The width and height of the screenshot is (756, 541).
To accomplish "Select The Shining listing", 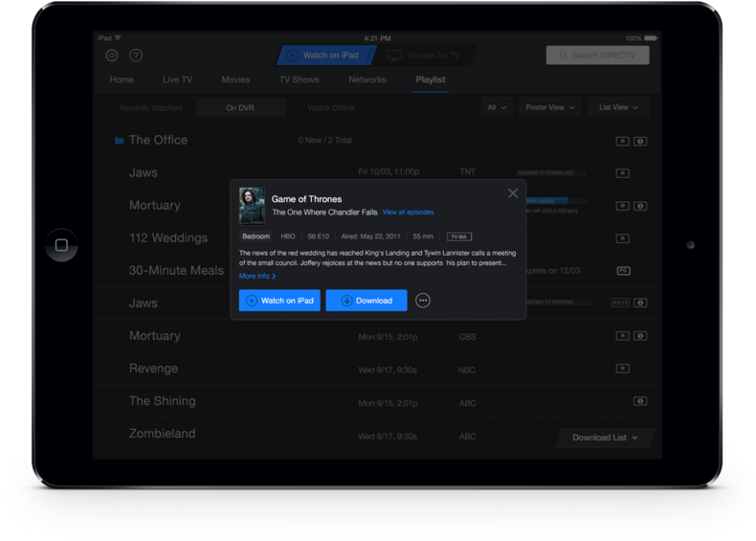I will click(377, 401).
